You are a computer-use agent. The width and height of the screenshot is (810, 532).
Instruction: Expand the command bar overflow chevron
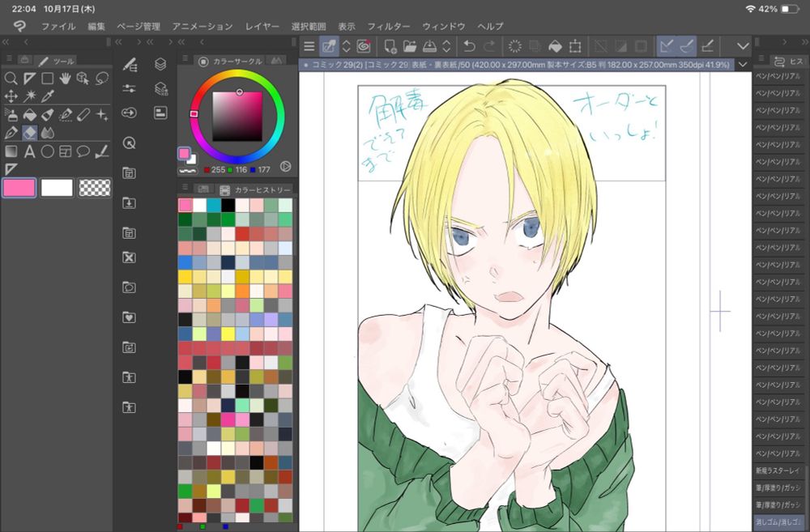(x=743, y=46)
